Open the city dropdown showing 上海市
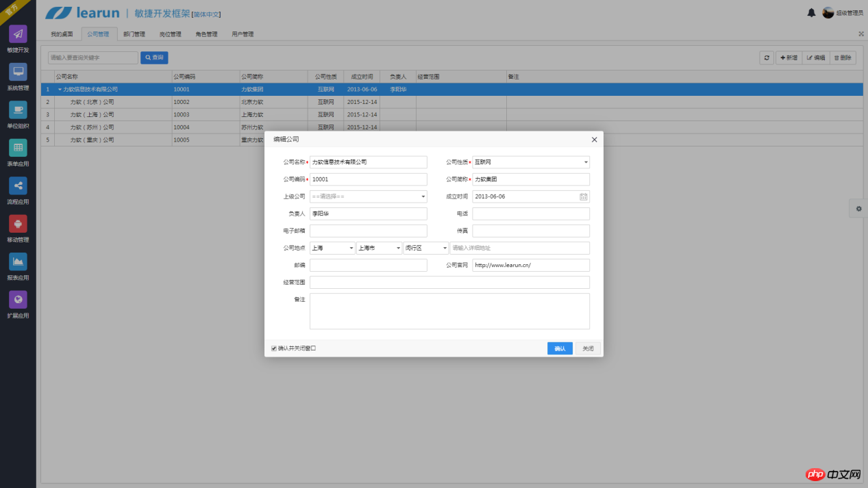 coord(379,248)
